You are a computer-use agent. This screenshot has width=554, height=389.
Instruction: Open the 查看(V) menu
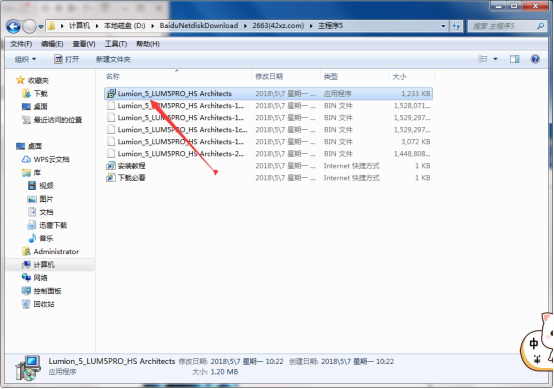(84, 44)
